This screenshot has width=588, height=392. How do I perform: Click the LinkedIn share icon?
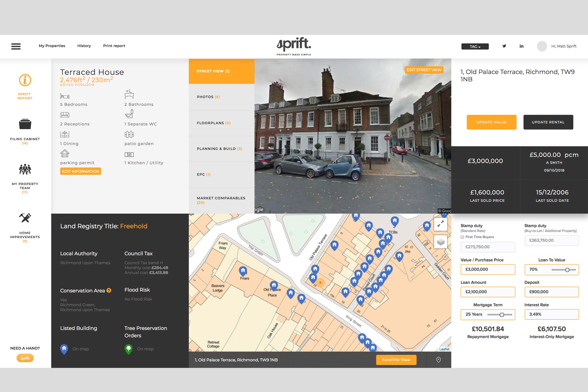[522, 46]
